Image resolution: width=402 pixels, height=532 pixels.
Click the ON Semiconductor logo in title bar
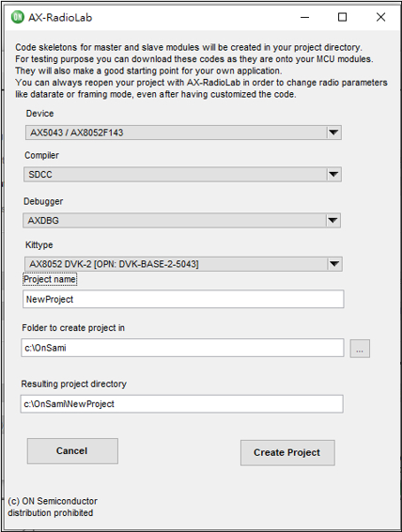tap(17, 17)
